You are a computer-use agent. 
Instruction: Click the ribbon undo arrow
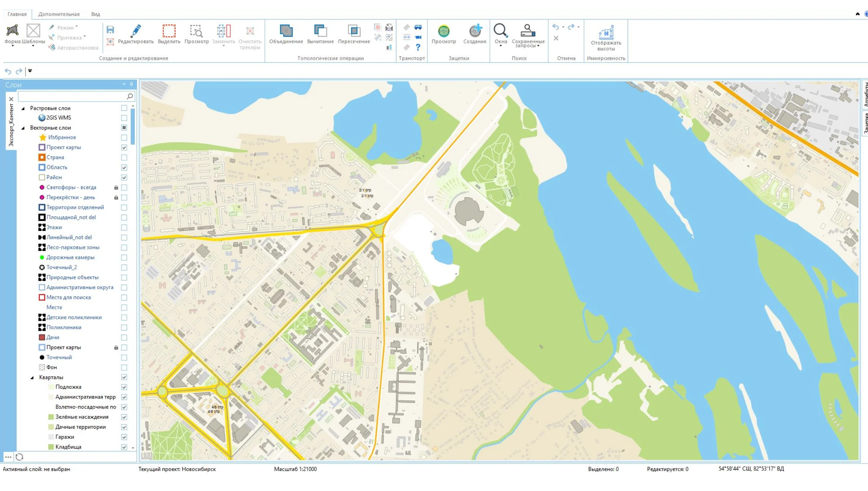coord(555,27)
